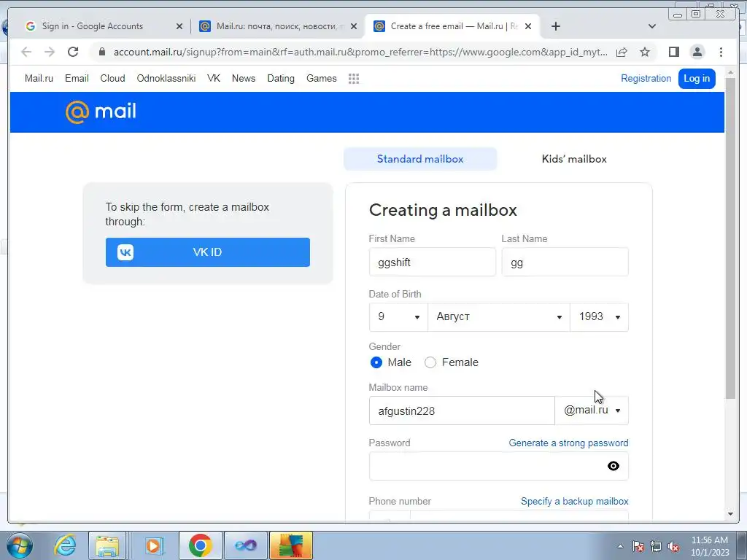
Task: Open Odnoklassniki from the top bar
Action: pos(166,79)
